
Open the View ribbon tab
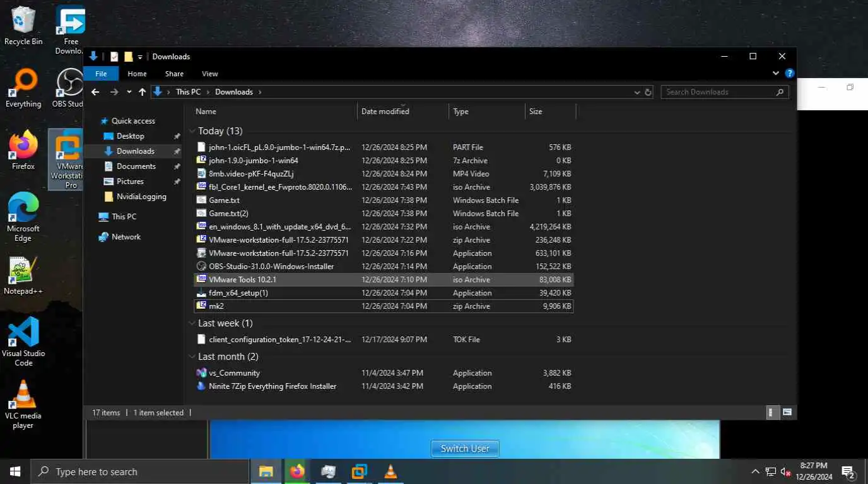pos(210,74)
